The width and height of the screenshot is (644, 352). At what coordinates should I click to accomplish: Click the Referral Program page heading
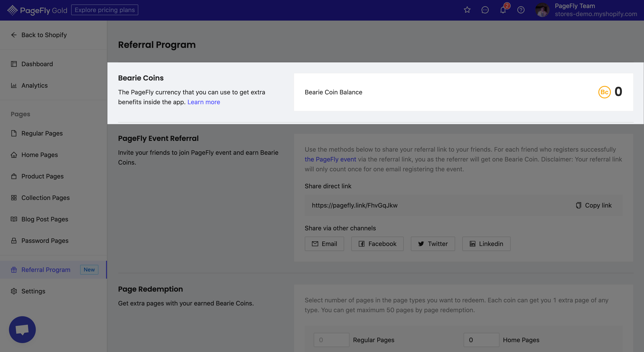tap(157, 45)
